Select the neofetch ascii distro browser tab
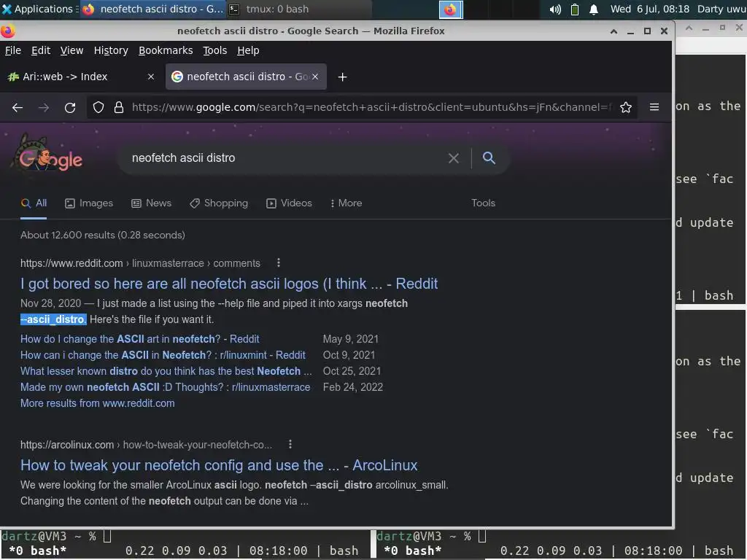747x560 pixels. 246,77
